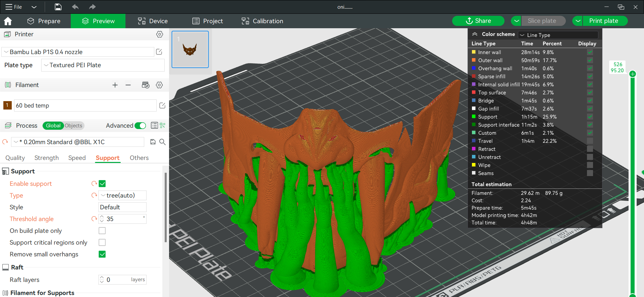Show Travel lines in display column

click(590, 141)
